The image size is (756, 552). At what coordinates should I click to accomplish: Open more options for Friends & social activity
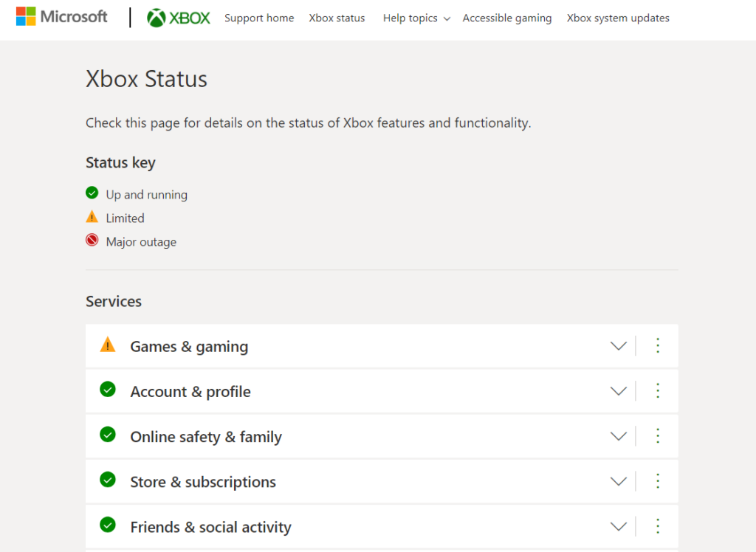point(658,526)
